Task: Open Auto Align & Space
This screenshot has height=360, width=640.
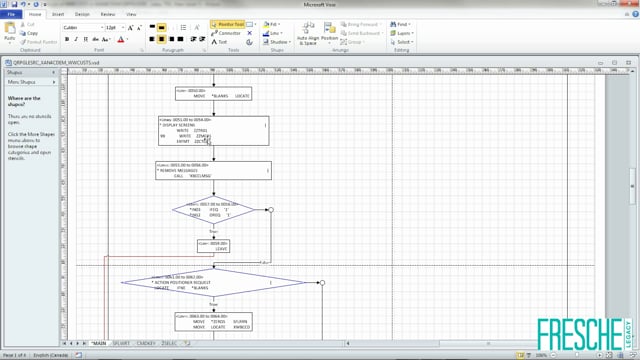Action: coord(308,33)
